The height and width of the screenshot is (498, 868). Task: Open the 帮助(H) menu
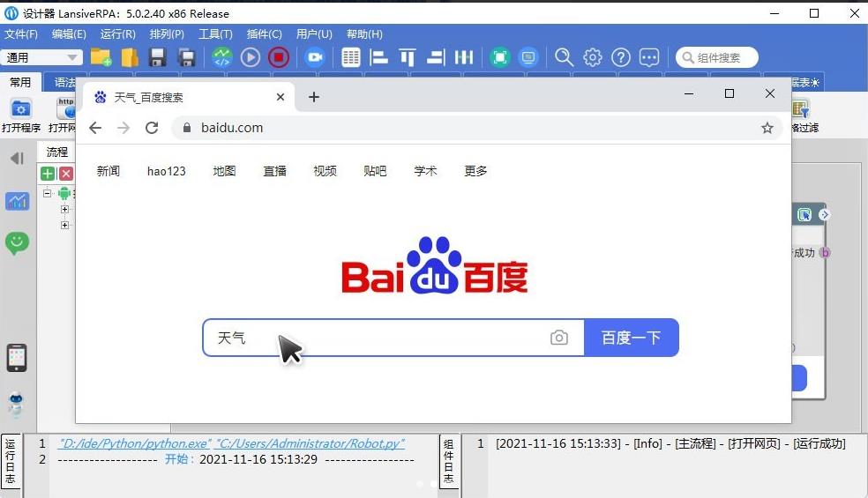coord(364,34)
